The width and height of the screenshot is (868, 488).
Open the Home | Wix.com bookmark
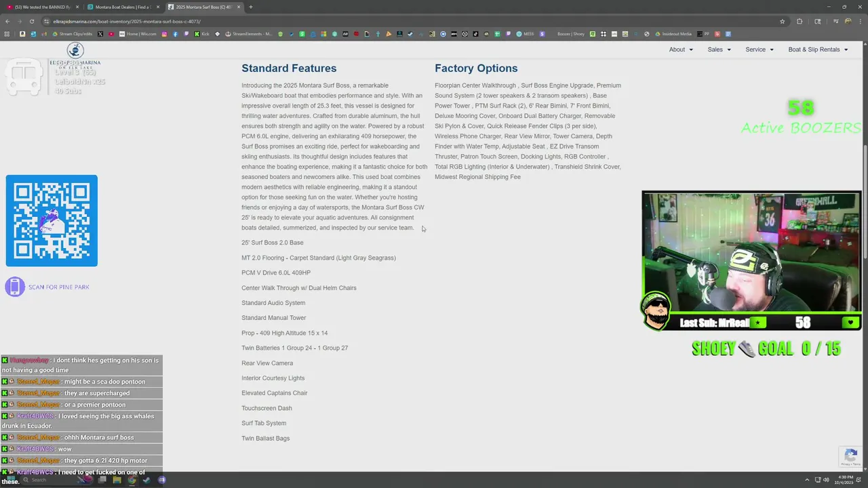point(138,34)
